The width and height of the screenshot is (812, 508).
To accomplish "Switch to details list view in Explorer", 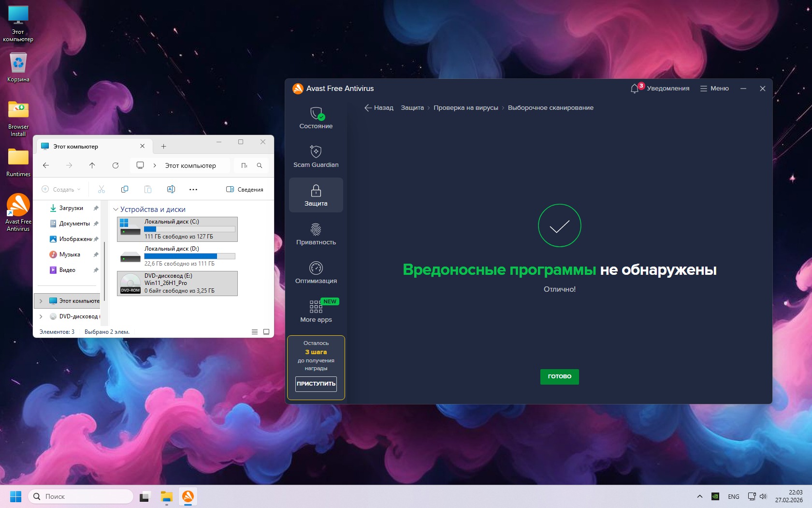I will (255, 332).
